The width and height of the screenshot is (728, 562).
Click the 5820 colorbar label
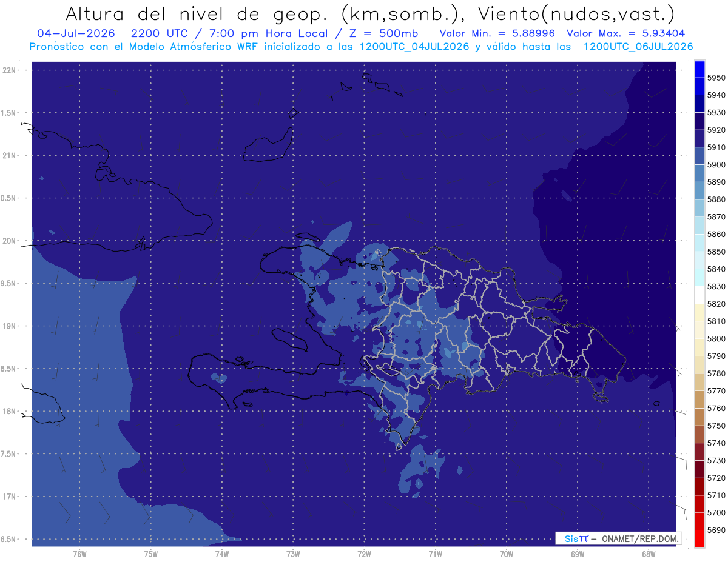click(x=716, y=304)
